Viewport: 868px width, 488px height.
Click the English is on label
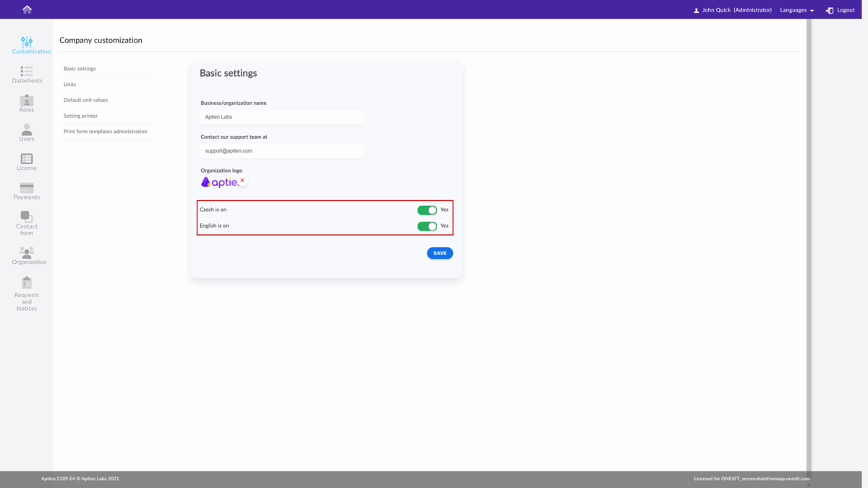tap(214, 226)
